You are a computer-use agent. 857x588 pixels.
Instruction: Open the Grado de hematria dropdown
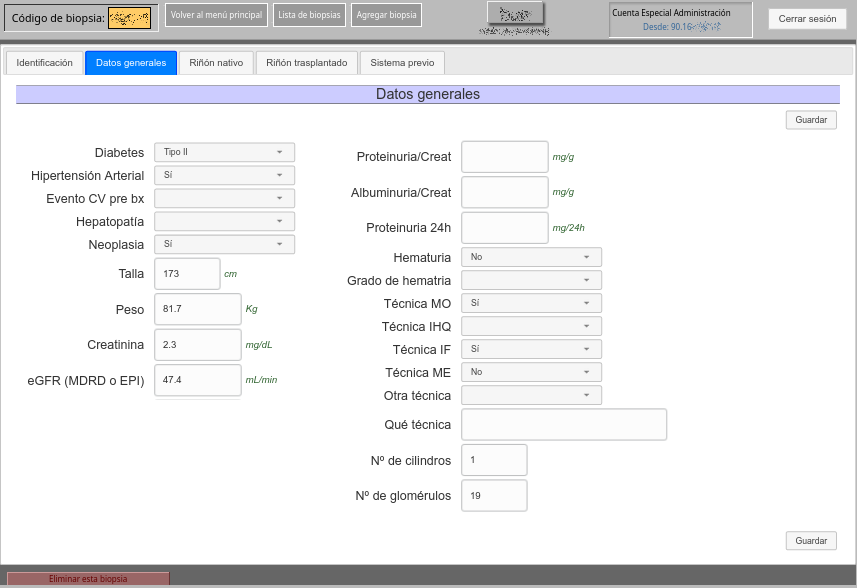[531, 280]
